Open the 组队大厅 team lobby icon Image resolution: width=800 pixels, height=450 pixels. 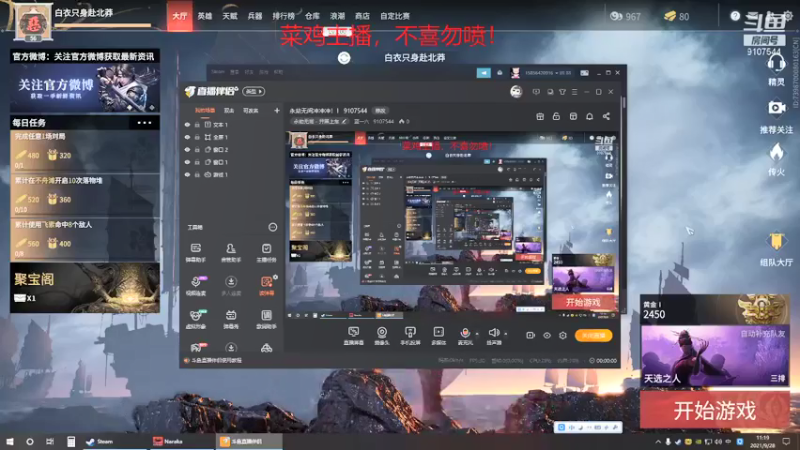[x=776, y=250]
